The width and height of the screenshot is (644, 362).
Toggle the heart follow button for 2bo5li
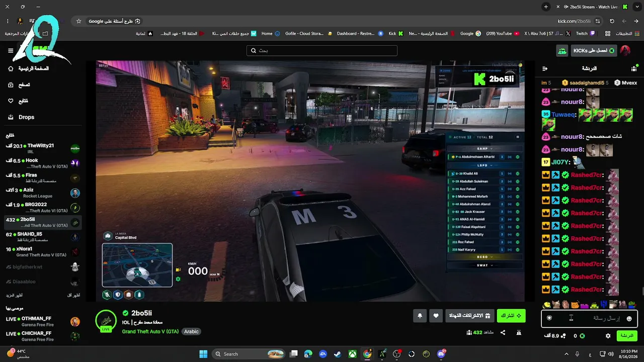[x=436, y=316]
